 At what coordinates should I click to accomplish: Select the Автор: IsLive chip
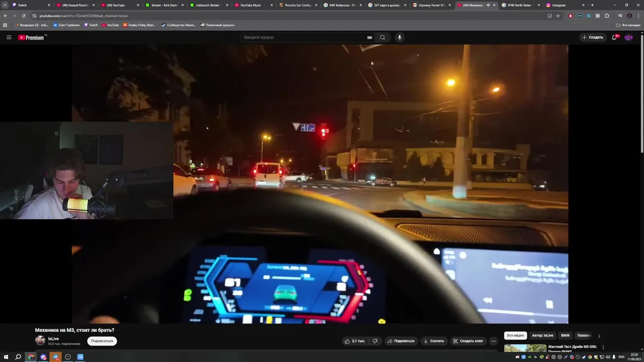[542, 335]
